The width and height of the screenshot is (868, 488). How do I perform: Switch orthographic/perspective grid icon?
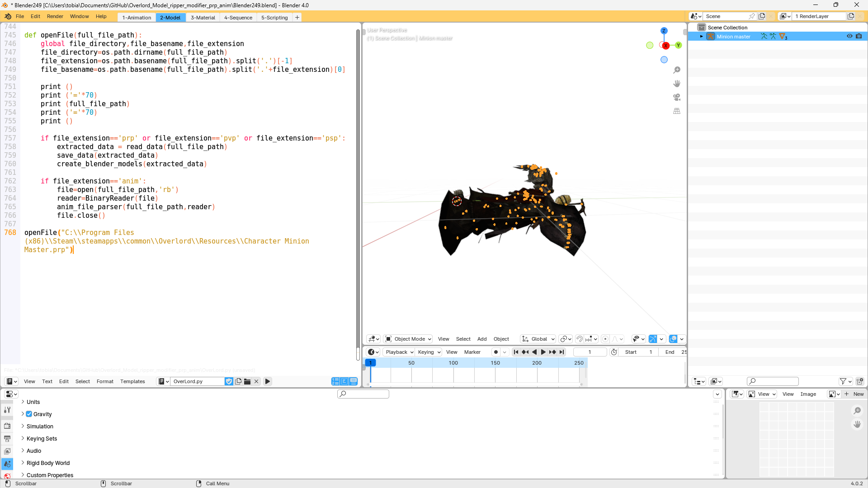(677, 111)
